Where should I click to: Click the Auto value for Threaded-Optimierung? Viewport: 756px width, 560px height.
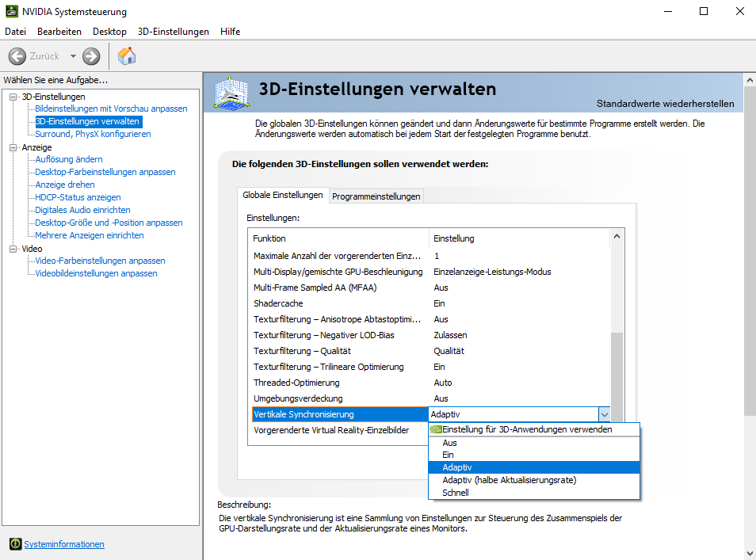point(443,383)
